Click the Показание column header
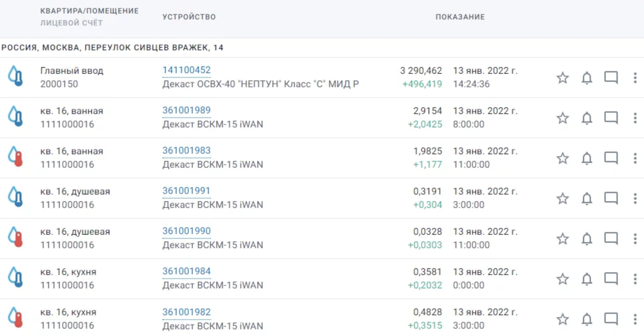The height and width of the screenshot is (336, 644). (460, 17)
